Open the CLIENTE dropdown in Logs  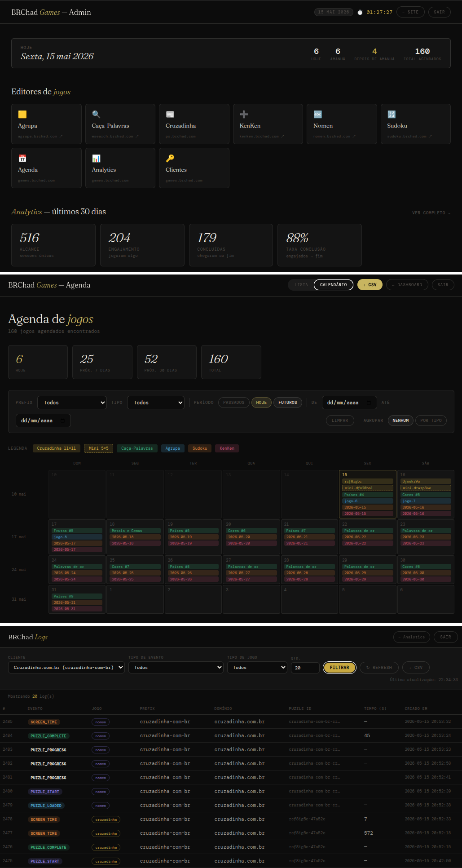[x=66, y=668]
